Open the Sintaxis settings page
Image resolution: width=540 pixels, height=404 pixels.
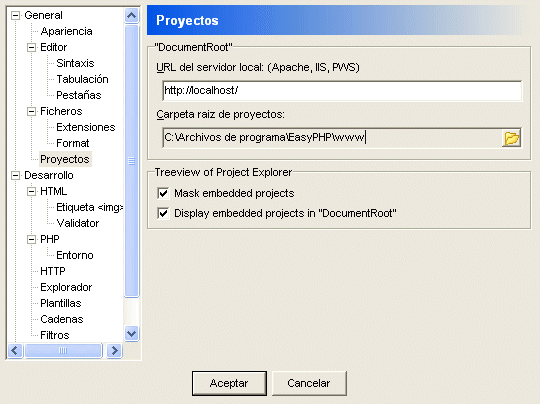click(75, 63)
